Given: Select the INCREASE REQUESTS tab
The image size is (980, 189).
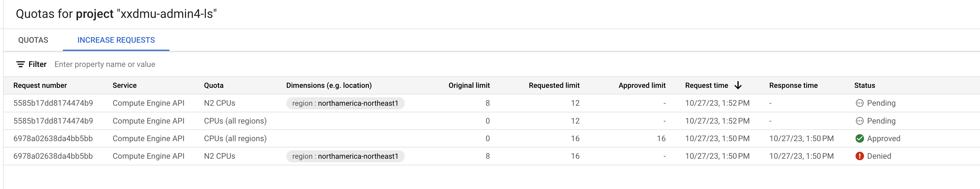Looking at the screenshot, I should tap(116, 40).
